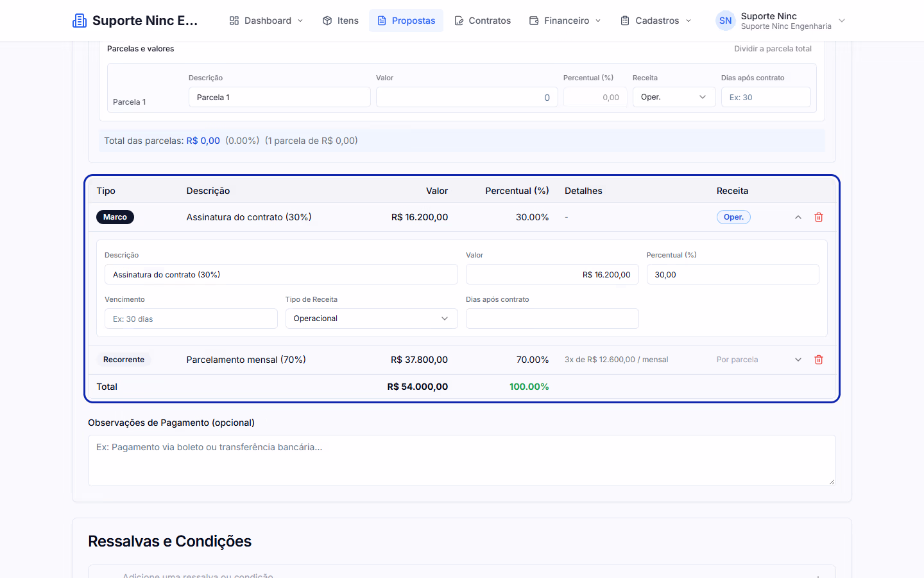Click the Observações de Pagamento text area
The image size is (924, 578).
[462, 460]
